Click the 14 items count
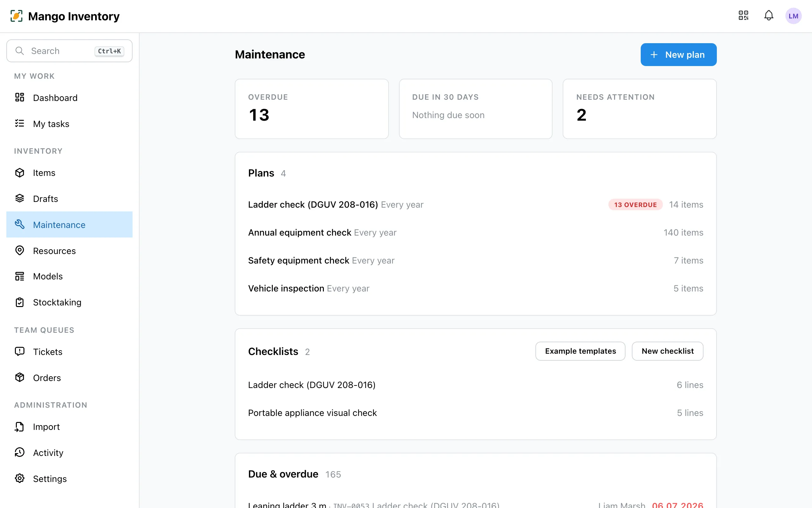The image size is (812, 508). pyautogui.click(x=686, y=204)
